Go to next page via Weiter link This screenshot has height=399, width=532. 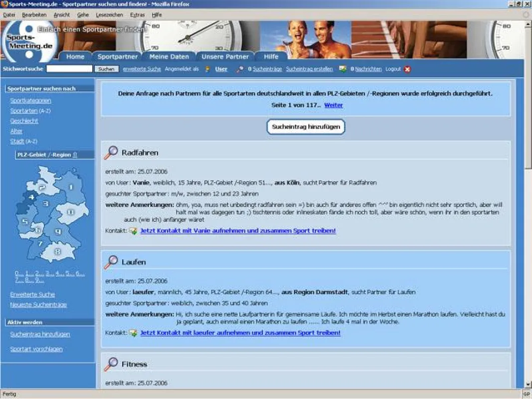334,105
